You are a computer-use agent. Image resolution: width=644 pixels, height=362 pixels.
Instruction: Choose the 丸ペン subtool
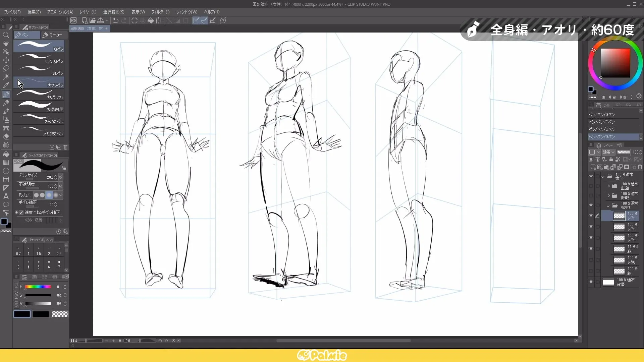(x=39, y=70)
